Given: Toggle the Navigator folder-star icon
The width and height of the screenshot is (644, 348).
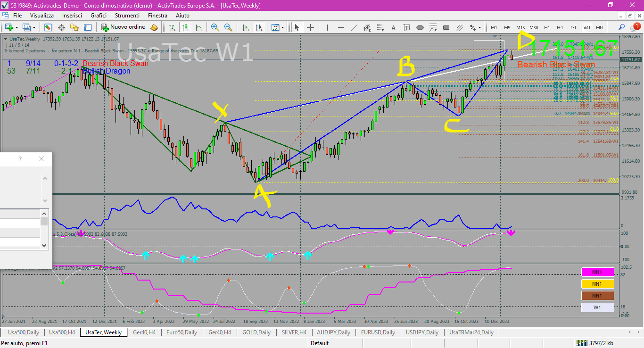Looking at the screenshot, I should point(75,27).
